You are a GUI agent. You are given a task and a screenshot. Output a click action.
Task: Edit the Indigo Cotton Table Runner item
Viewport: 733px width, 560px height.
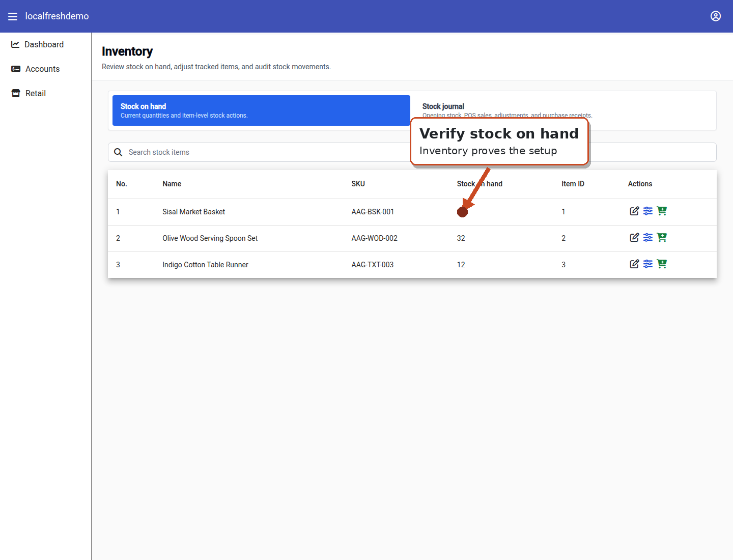coord(634,264)
